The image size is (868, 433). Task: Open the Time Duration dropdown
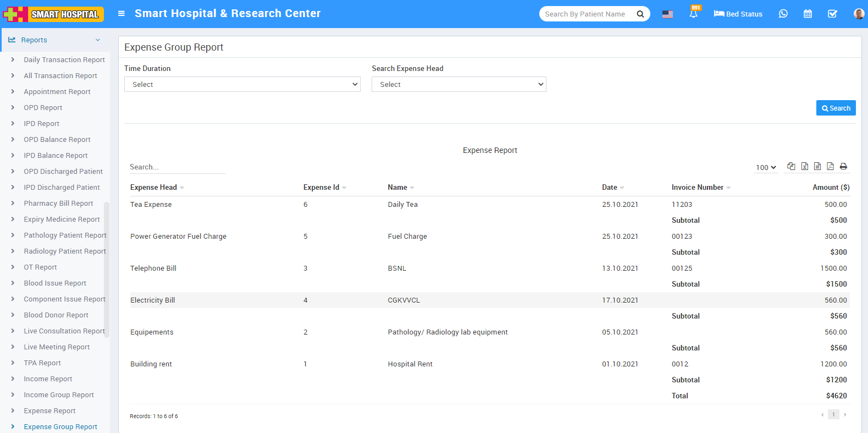[x=242, y=84]
